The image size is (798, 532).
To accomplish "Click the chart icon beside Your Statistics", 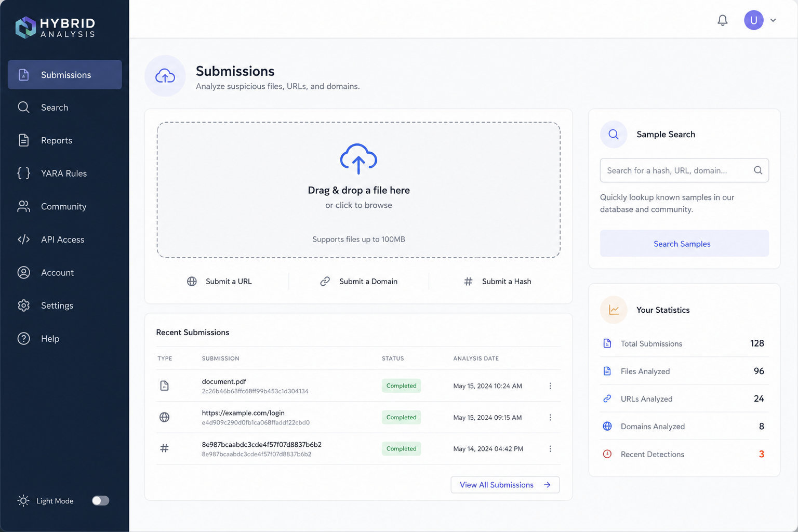I will click(x=614, y=310).
